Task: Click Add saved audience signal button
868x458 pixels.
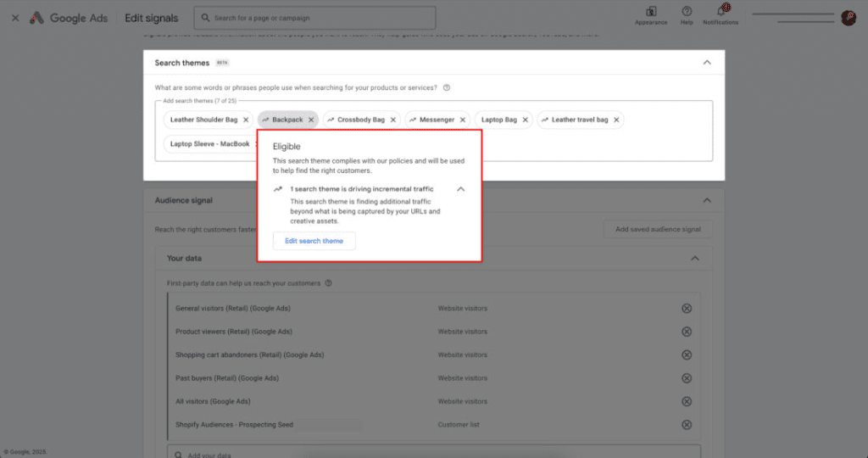Action: point(657,229)
